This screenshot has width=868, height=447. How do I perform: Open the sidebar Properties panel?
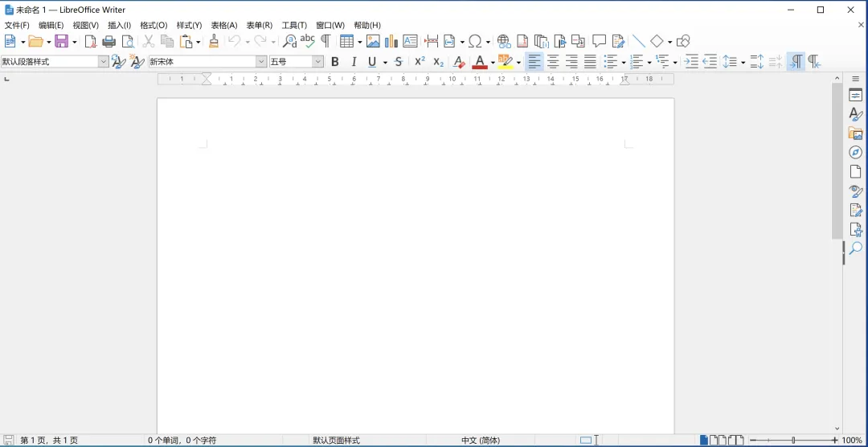coord(855,95)
